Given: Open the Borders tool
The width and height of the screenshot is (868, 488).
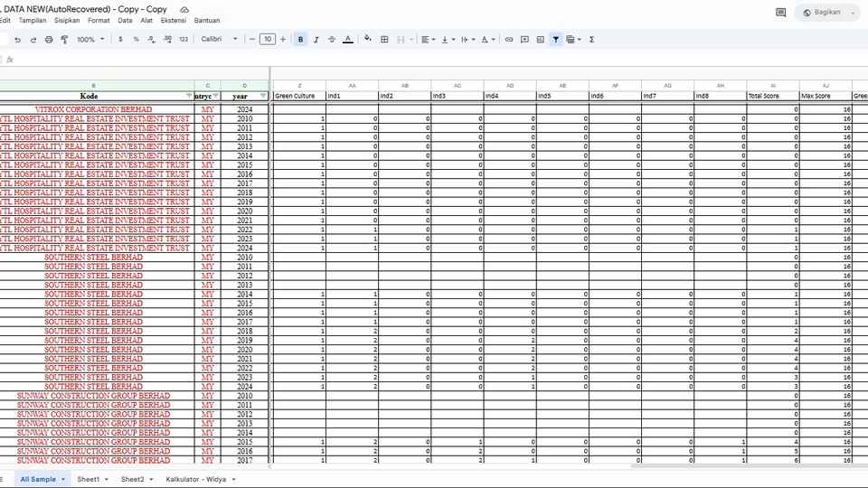Looking at the screenshot, I should click(x=384, y=39).
